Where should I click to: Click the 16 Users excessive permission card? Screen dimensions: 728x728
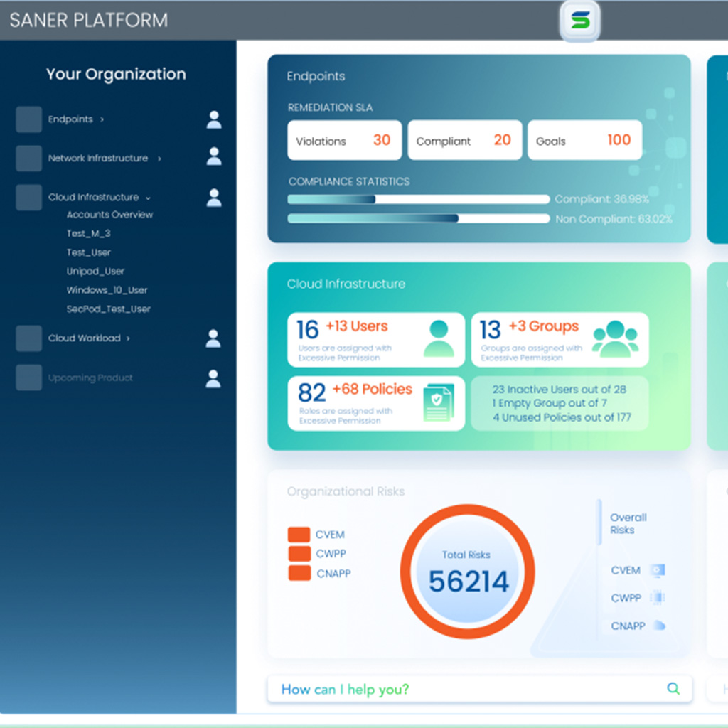coord(375,339)
